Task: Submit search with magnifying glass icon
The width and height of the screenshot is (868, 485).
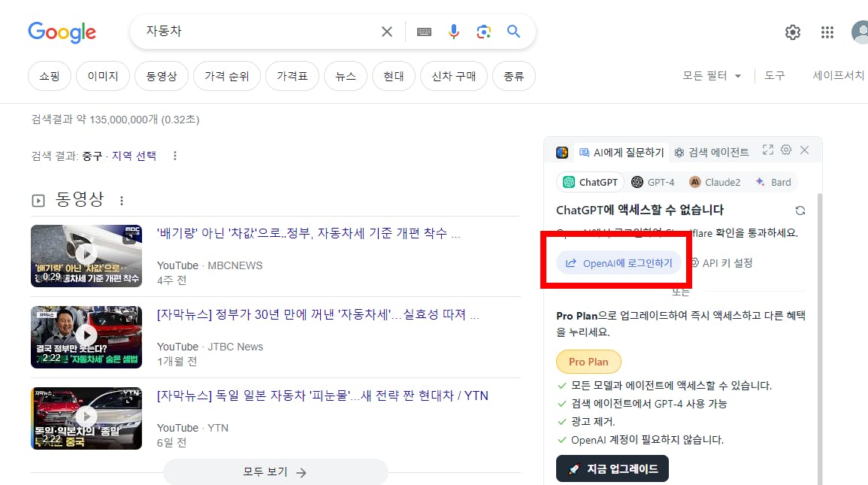Action: [x=514, y=32]
